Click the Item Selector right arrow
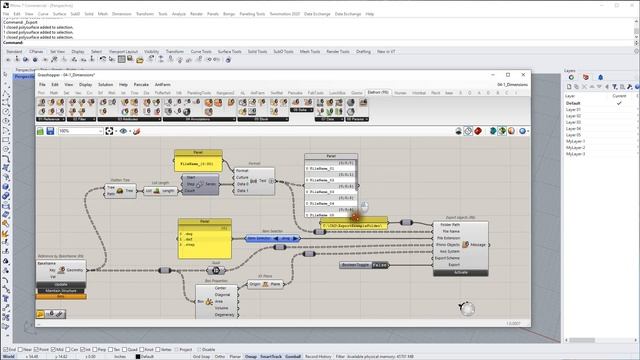Image resolution: width=640 pixels, height=360 pixels. 296,238
